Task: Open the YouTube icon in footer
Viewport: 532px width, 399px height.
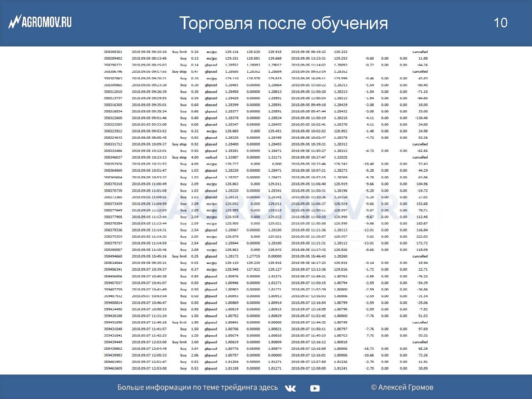Action: (315, 388)
